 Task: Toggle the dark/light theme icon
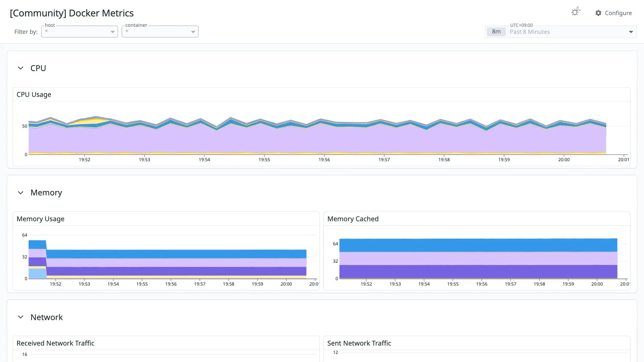(x=576, y=12)
